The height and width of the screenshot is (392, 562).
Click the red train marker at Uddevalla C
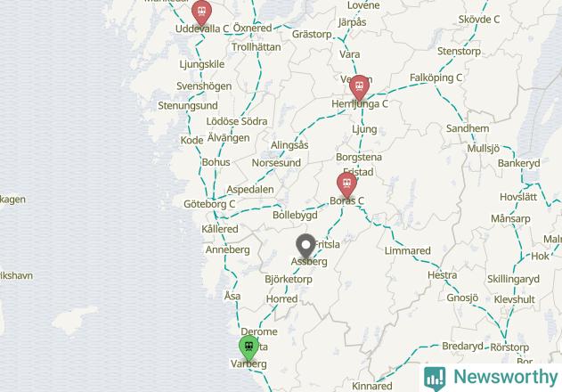coord(201,12)
